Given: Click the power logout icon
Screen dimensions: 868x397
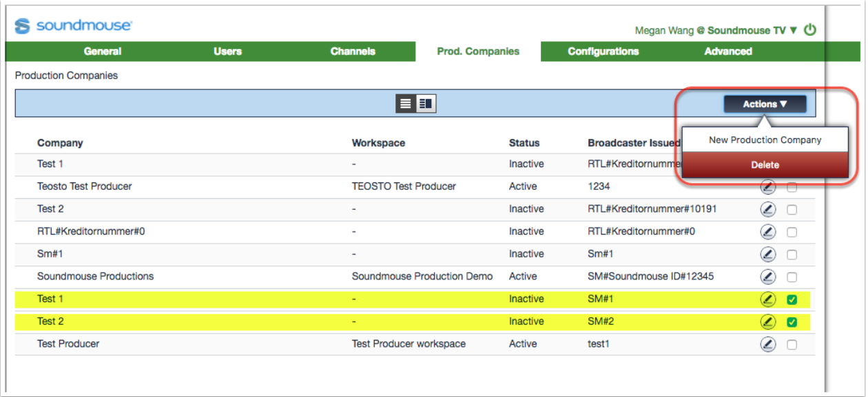Looking at the screenshot, I should [x=810, y=30].
